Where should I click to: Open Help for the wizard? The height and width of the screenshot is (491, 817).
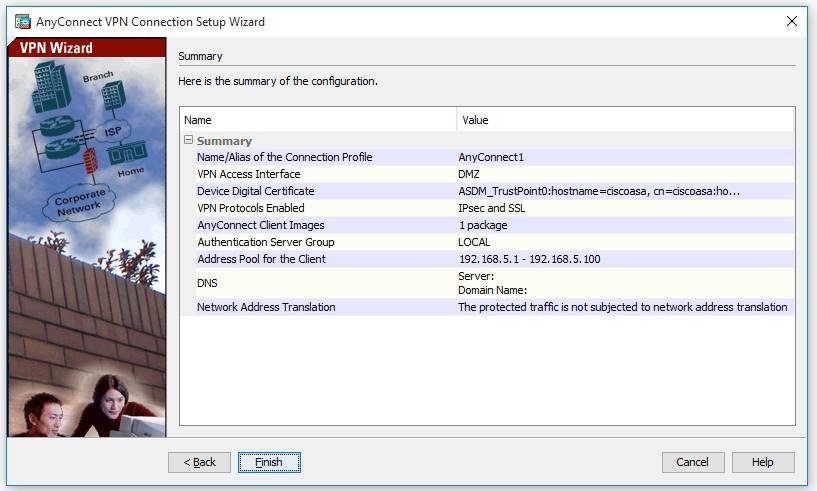tap(762, 462)
